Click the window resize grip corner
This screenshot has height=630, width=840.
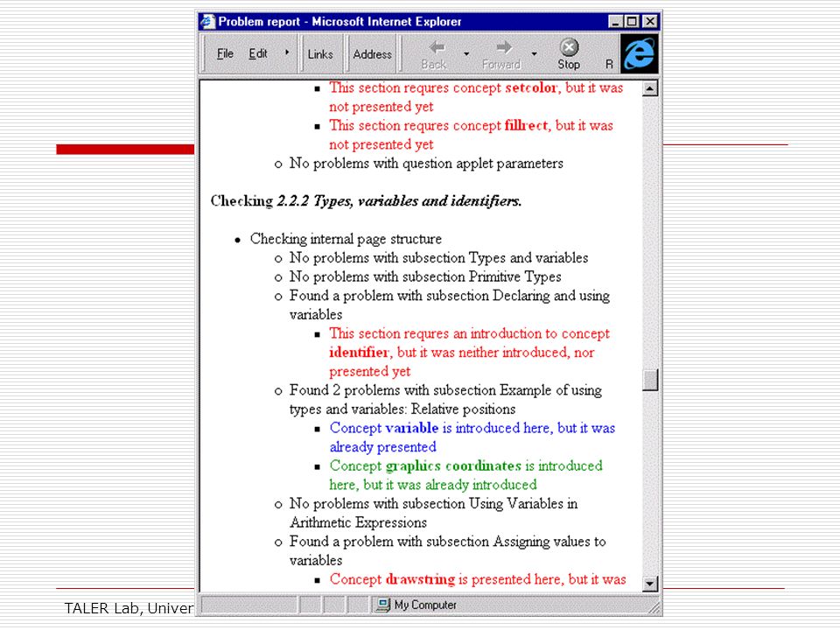click(654, 607)
